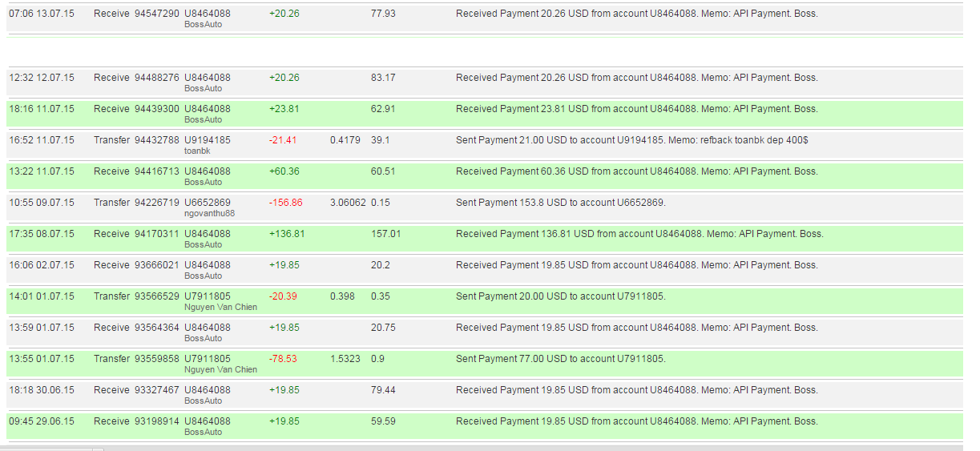
Task: Click the balance value 39.1
Action: pos(380,140)
